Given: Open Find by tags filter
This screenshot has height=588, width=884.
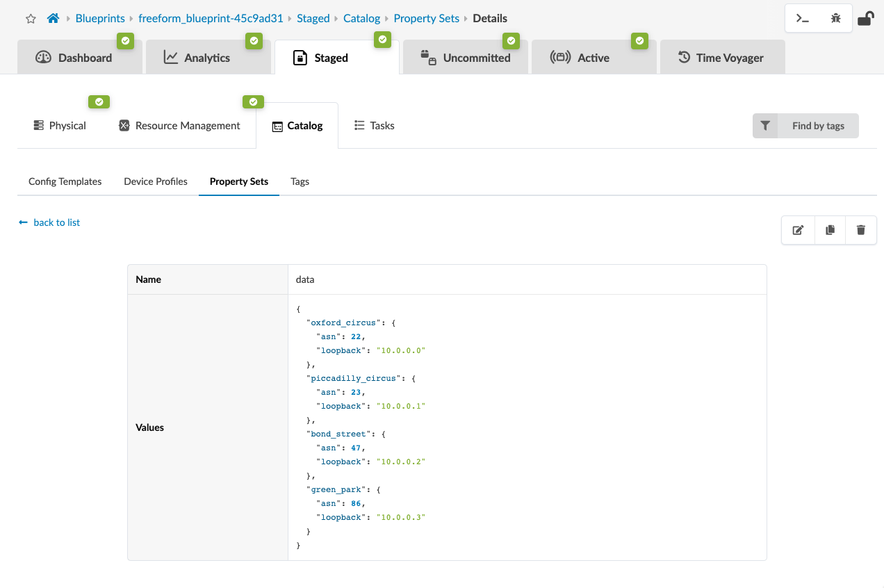Looking at the screenshot, I should tap(818, 126).
